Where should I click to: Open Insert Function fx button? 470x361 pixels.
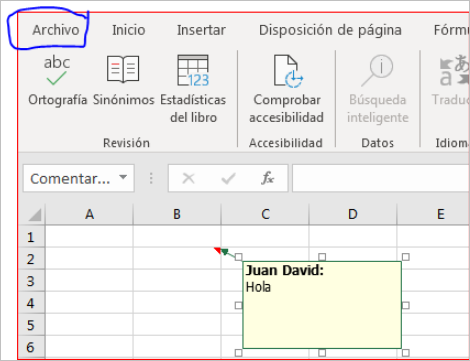pos(267,178)
